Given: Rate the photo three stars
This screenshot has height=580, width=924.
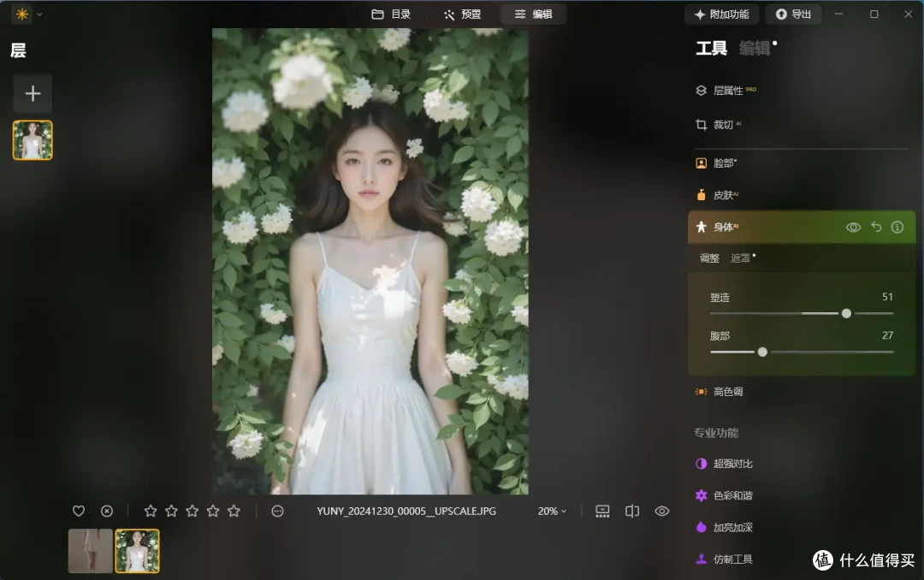Looking at the screenshot, I should tap(192, 511).
